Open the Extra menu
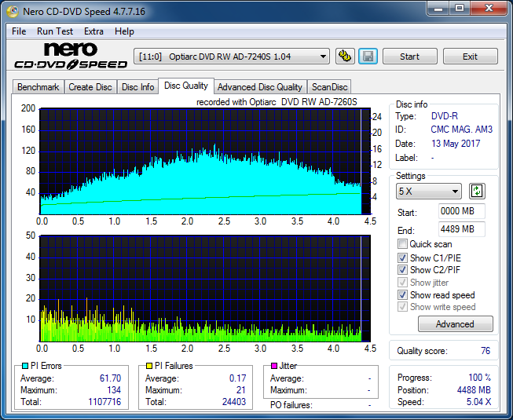513x420 pixels. tap(93, 31)
